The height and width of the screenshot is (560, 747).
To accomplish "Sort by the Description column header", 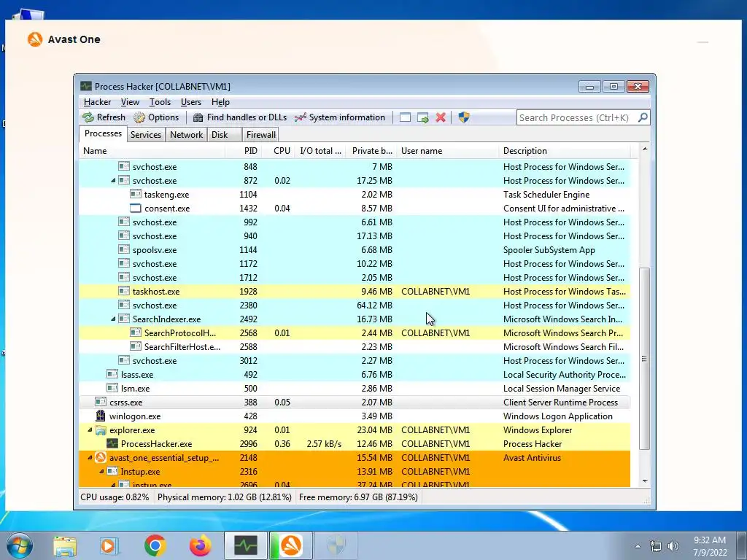I will tap(565, 150).
